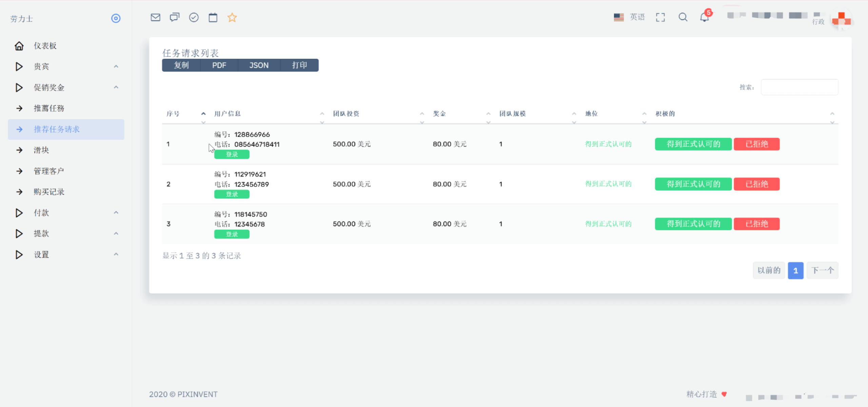This screenshot has height=407, width=868.
Task: Open the calendar icon in toolbar
Action: 213,17
